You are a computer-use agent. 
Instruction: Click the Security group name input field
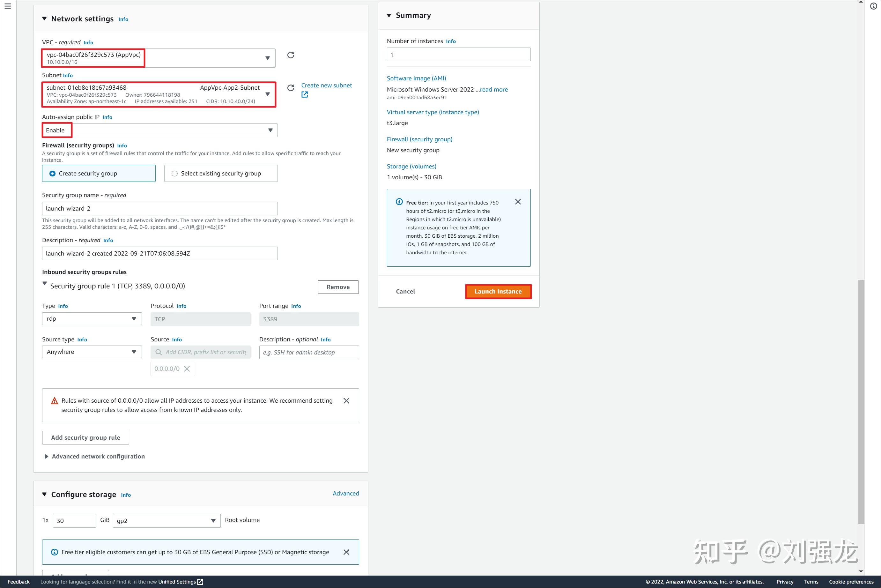coord(159,208)
